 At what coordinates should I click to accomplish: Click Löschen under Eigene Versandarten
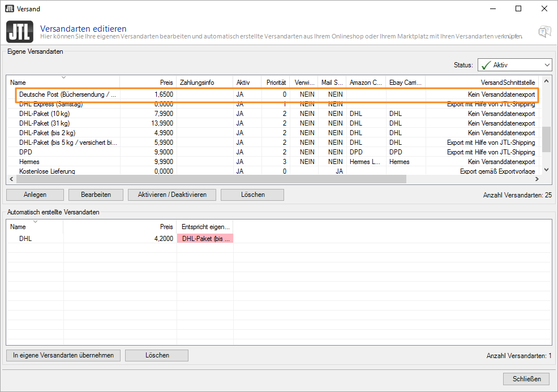click(252, 195)
